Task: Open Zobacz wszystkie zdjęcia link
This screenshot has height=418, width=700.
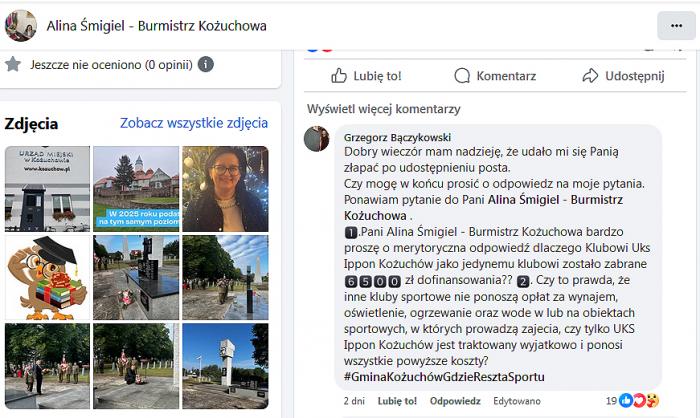Action: [x=194, y=123]
